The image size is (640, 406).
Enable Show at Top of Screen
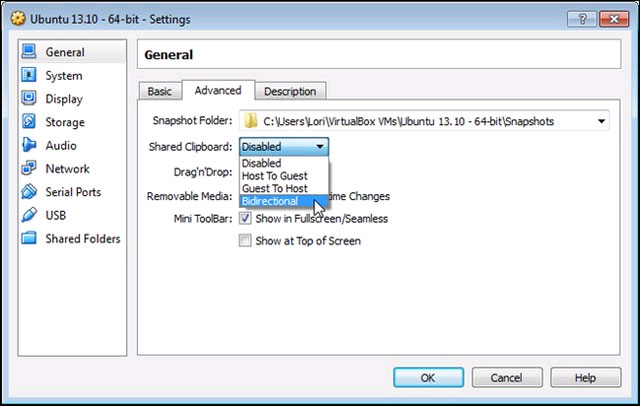point(245,241)
